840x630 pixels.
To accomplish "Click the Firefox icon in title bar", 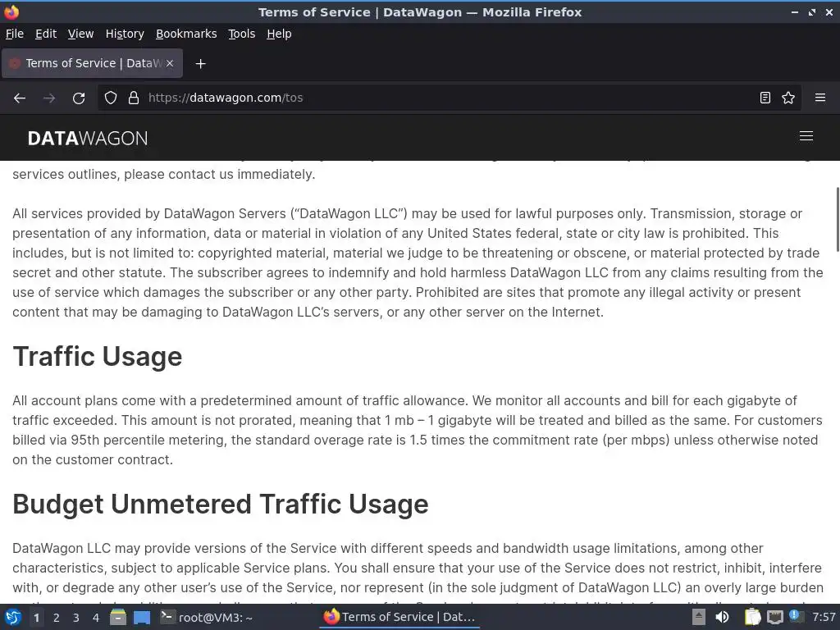I will click(x=11, y=11).
